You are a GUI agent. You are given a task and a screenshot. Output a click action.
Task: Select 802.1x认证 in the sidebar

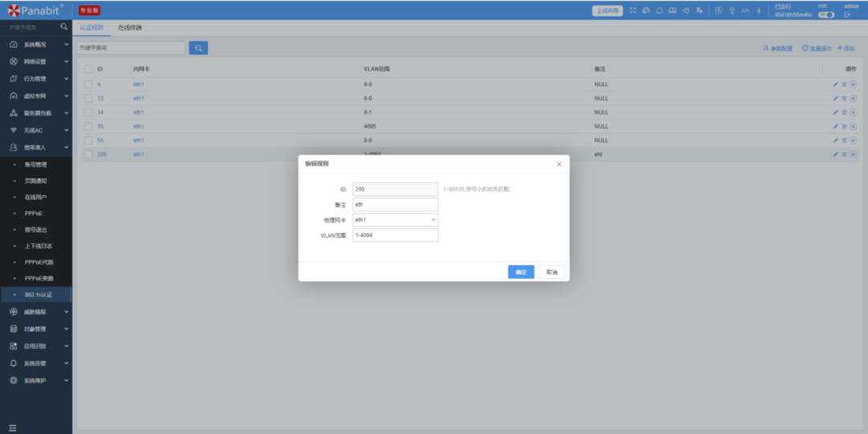pyautogui.click(x=36, y=294)
